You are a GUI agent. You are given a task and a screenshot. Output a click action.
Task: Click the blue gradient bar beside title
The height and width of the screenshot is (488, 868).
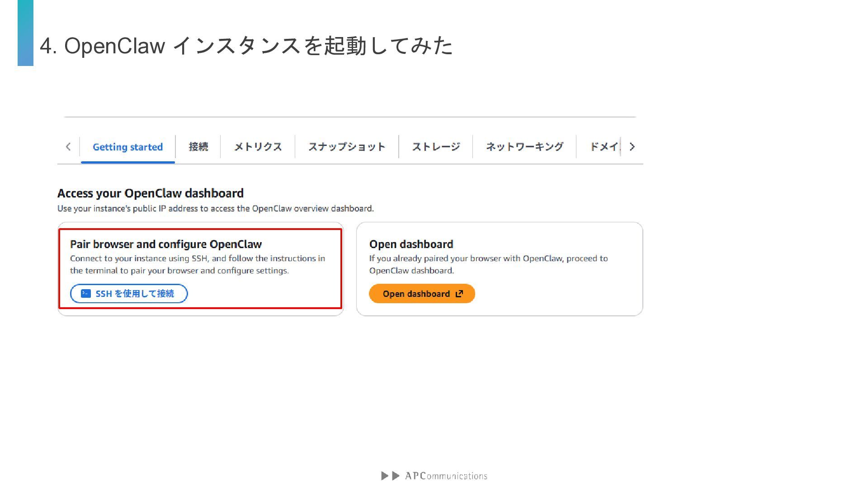point(25,33)
